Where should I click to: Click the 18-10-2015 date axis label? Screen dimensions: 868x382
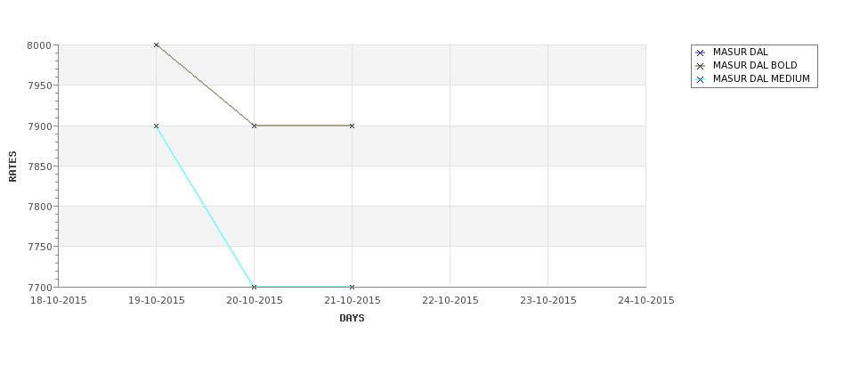pos(59,300)
